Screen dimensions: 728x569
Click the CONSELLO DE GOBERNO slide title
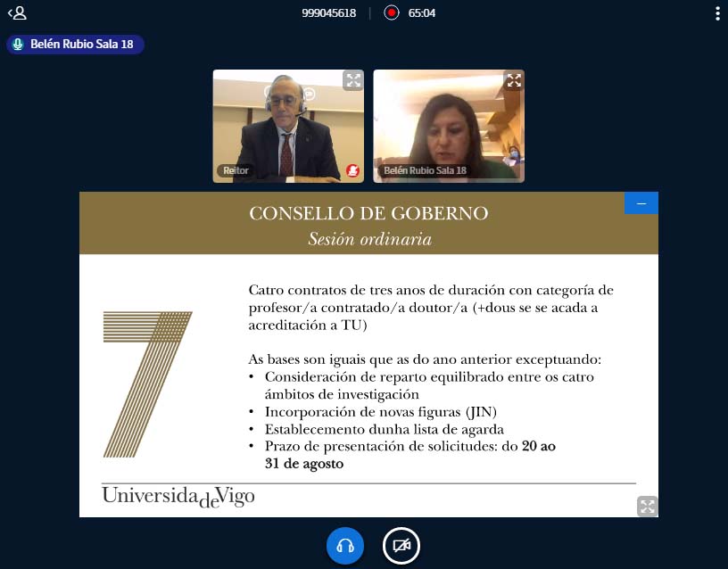click(368, 213)
